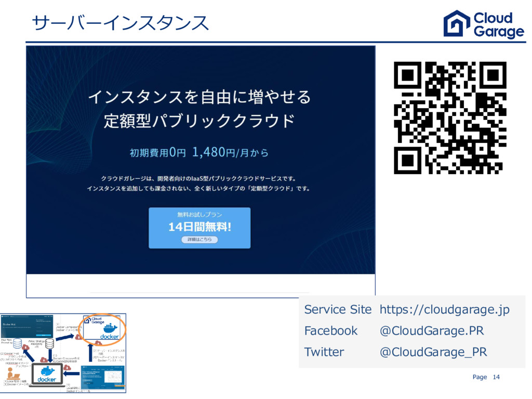The width and height of the screenshot is (532, 399).
Task: Select the Page 14 number
Action: (486, 377)
